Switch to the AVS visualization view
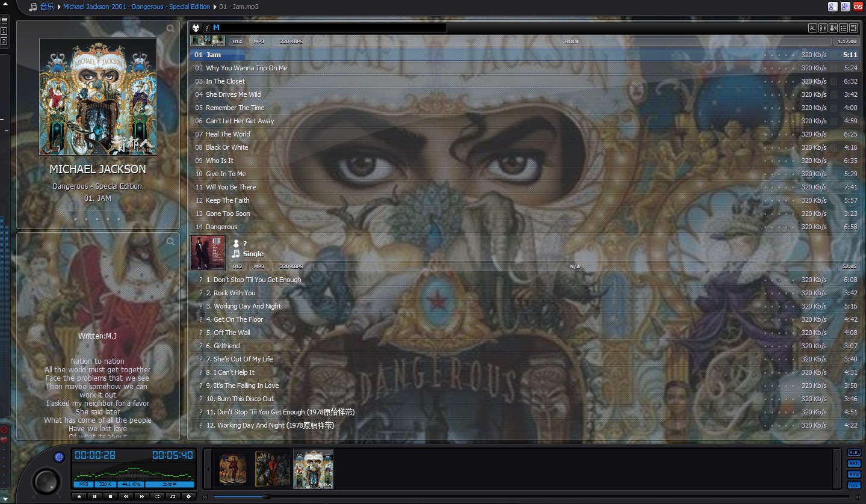 854,475
